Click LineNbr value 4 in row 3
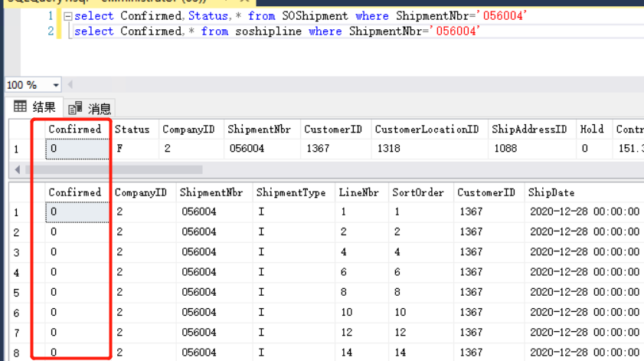Image resolution: width=644 pixels, height=361 pixels. point(343,251)
